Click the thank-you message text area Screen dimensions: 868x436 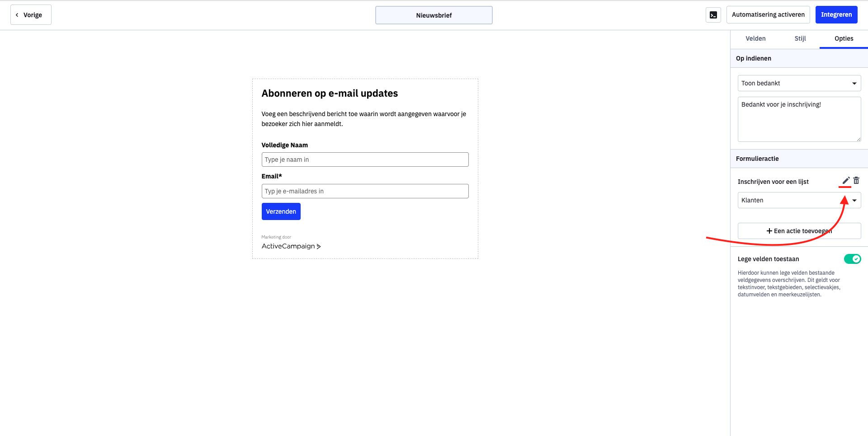click(x=799, y=119)
